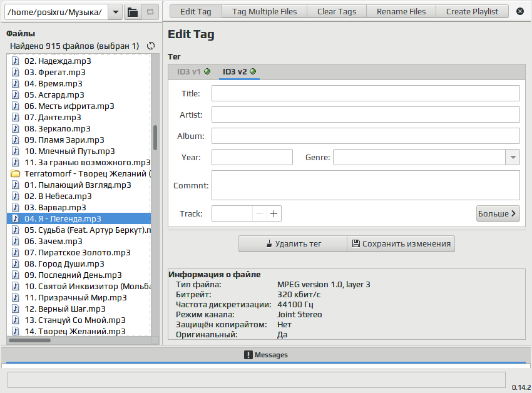The width and height of the screenshot is (532, 393).
Task: Toggle the Messages panel header
Action: [x=266, y=355]
